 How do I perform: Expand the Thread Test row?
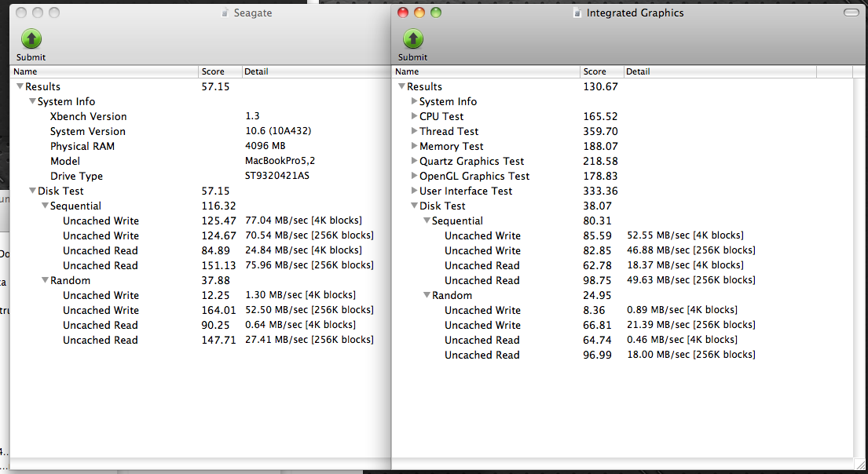(x=414, y=131)
